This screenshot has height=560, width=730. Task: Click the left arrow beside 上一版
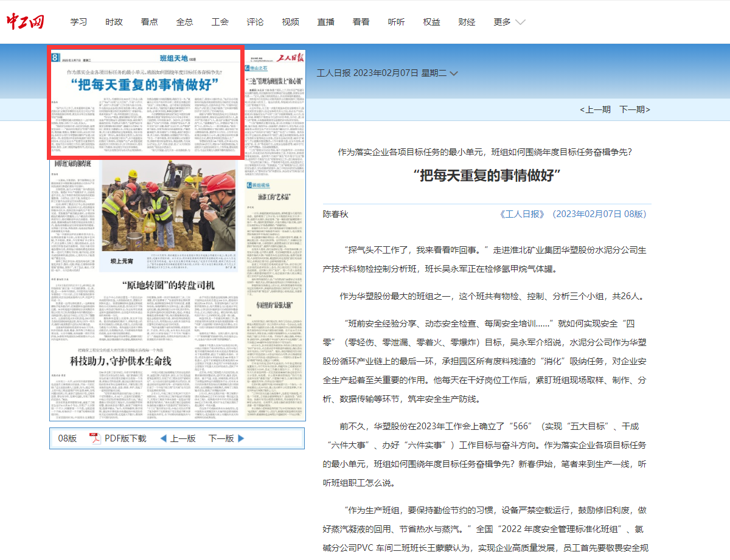point(162,438)
